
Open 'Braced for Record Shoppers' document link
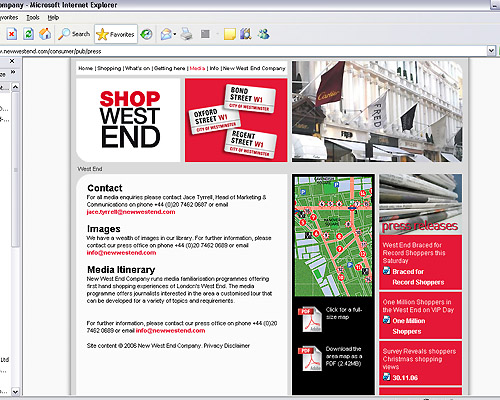pos(418,277)
